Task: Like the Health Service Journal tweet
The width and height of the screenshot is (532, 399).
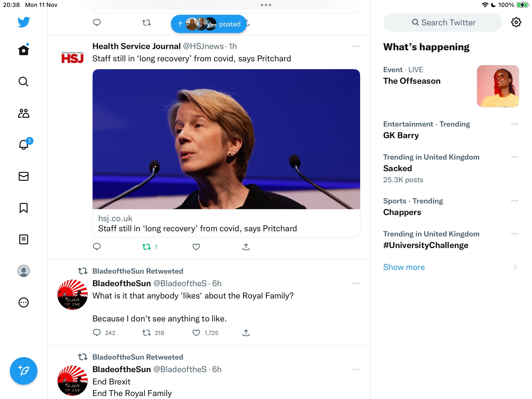Action: (196, 247)
